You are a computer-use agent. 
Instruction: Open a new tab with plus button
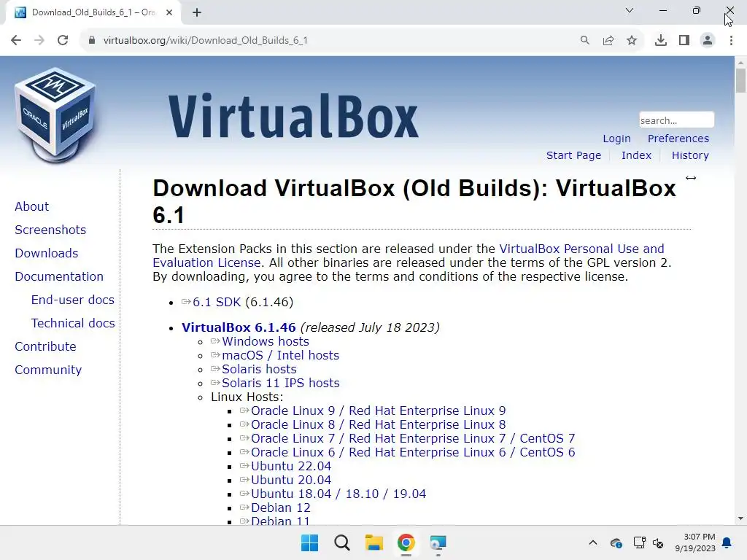[197, 13]
